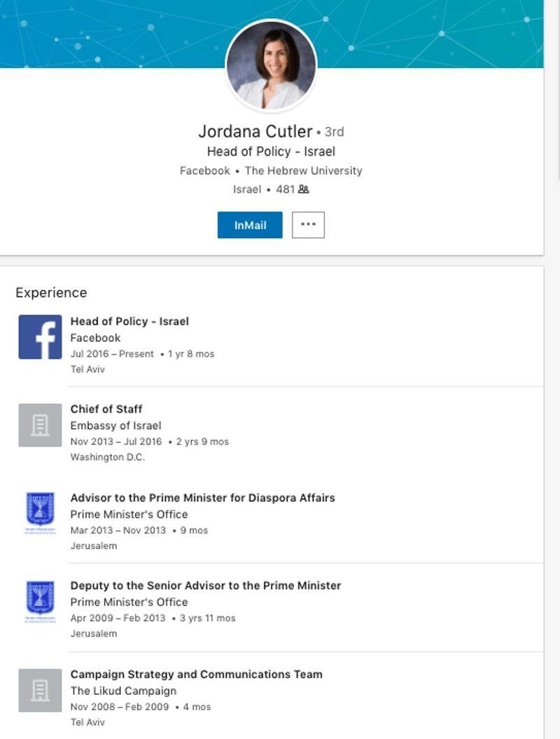The height and width of the screenshot is (739, 560).
Task: Open the more actions ellipsis button
Action: (x=308, y=225)
